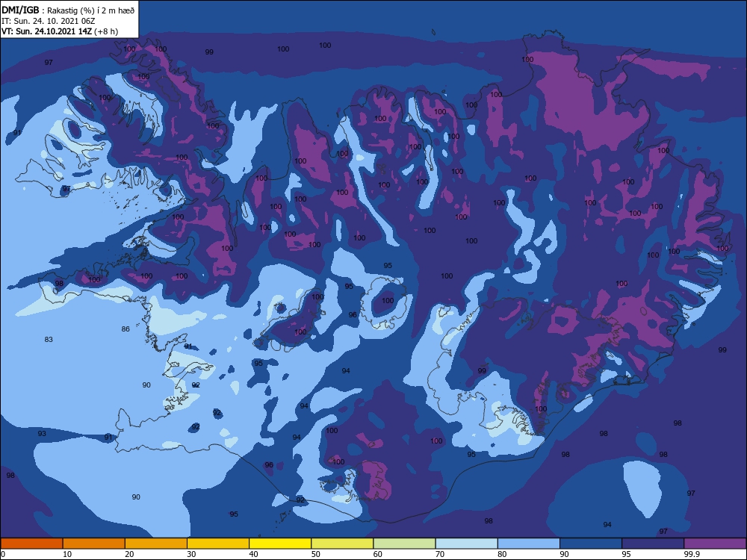Click the amber 30–40 legend swatch

tap(218, 544)
